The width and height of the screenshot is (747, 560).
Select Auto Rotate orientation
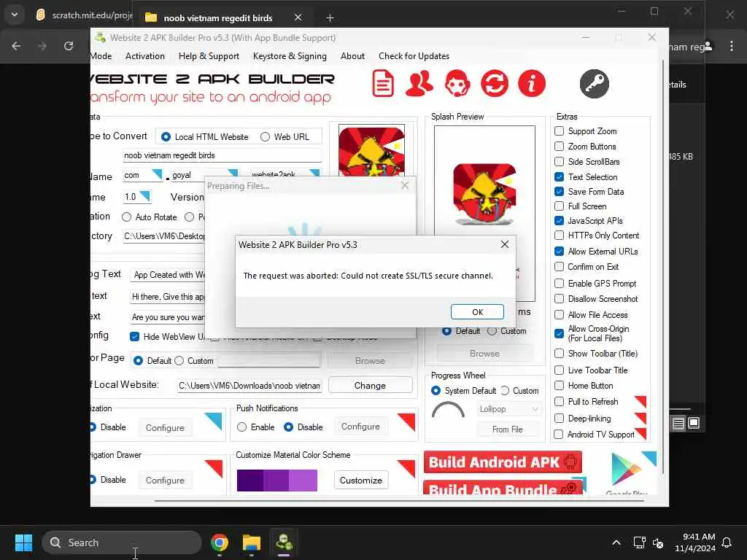point(126,217)
